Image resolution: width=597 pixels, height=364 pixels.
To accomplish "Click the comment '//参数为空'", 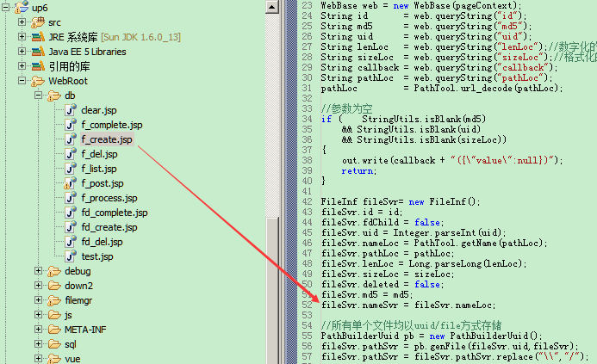I will pyautogui.click(x=346, y=108).
